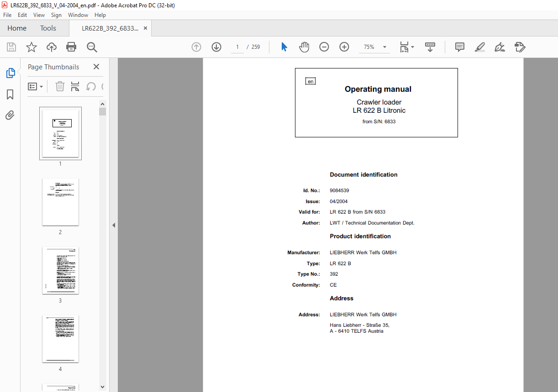
Task: Click thumbnail panel scroll up arrow
Action: (103, 104)
